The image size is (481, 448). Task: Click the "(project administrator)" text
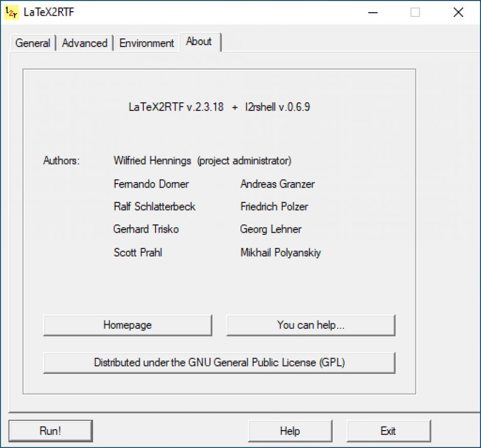click(244, 161)
